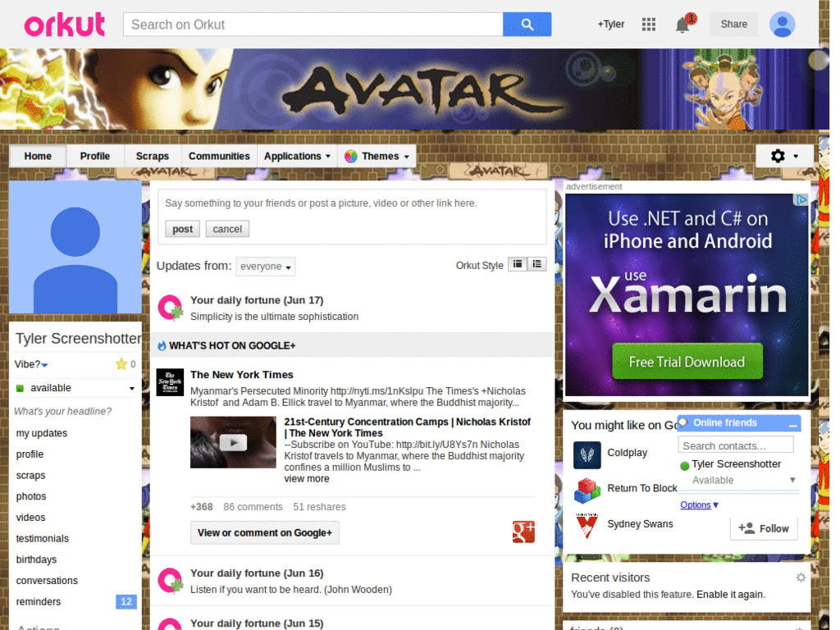This screenshot has width=840, height=630.
Task: Open the settings gear menu
Action: click(x=784, y=156)
